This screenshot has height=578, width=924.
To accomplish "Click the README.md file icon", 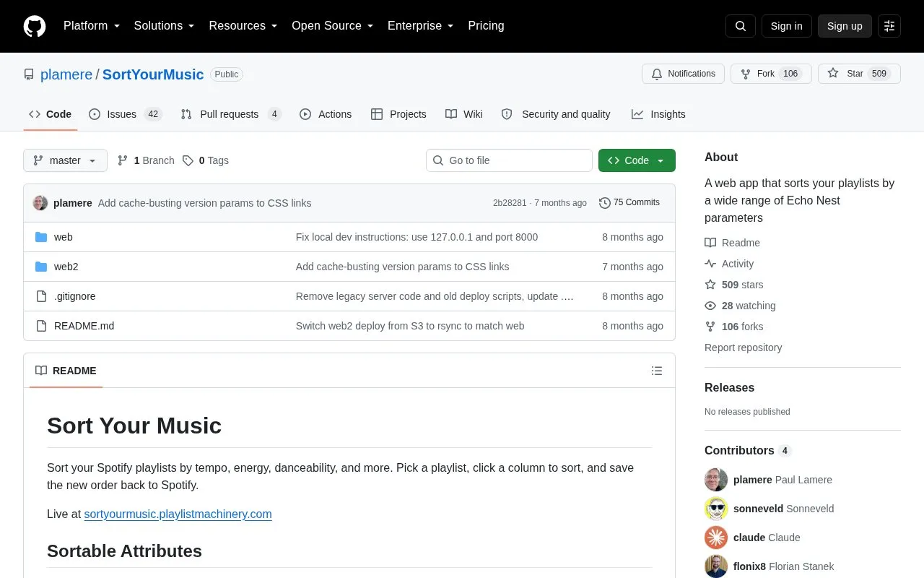I will (41, 326).
